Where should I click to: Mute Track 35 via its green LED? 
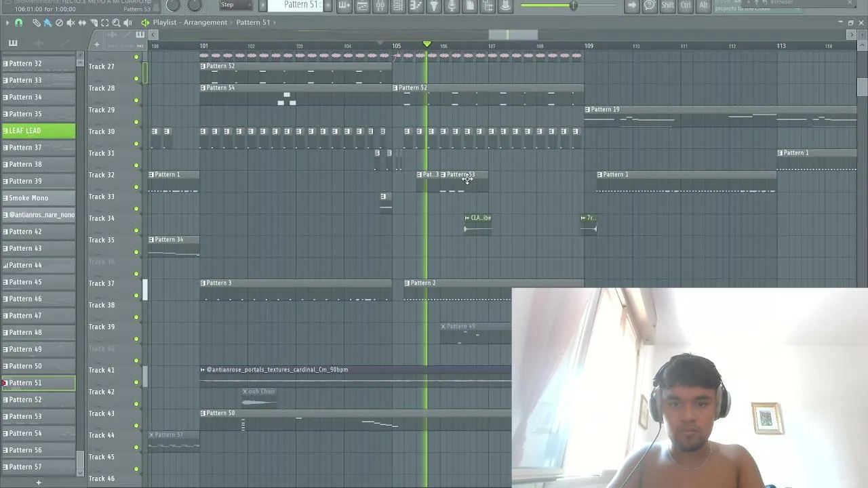click(x=136, y=252)
